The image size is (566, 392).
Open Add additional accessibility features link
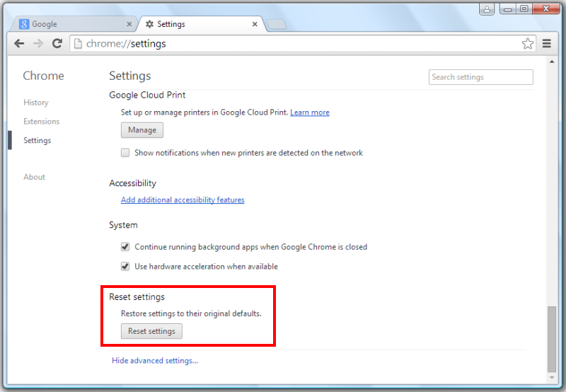(x=183, y=200)
